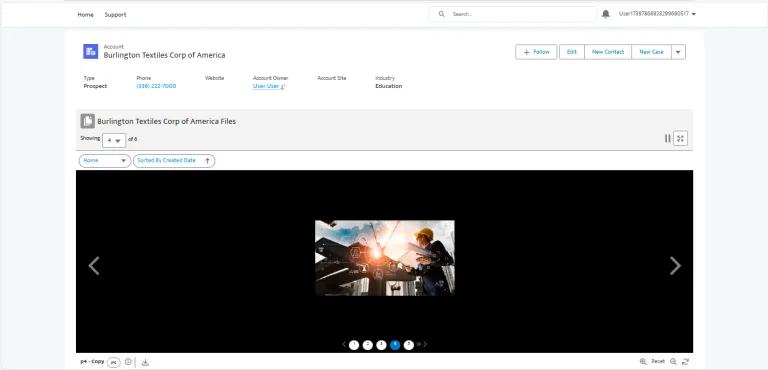Advance to the next file with right arrow
This screenshot has height=370, width=768.
click(x=675, y=266)
